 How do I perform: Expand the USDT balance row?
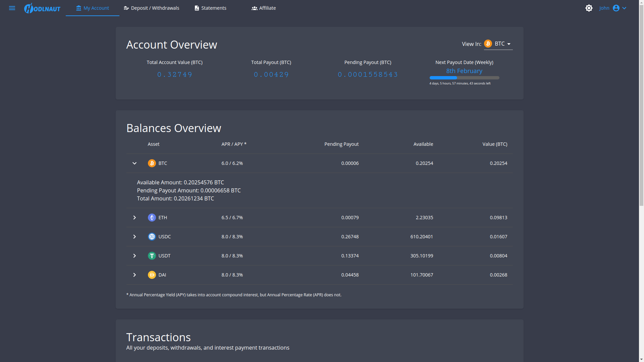(x=135, y=256)
